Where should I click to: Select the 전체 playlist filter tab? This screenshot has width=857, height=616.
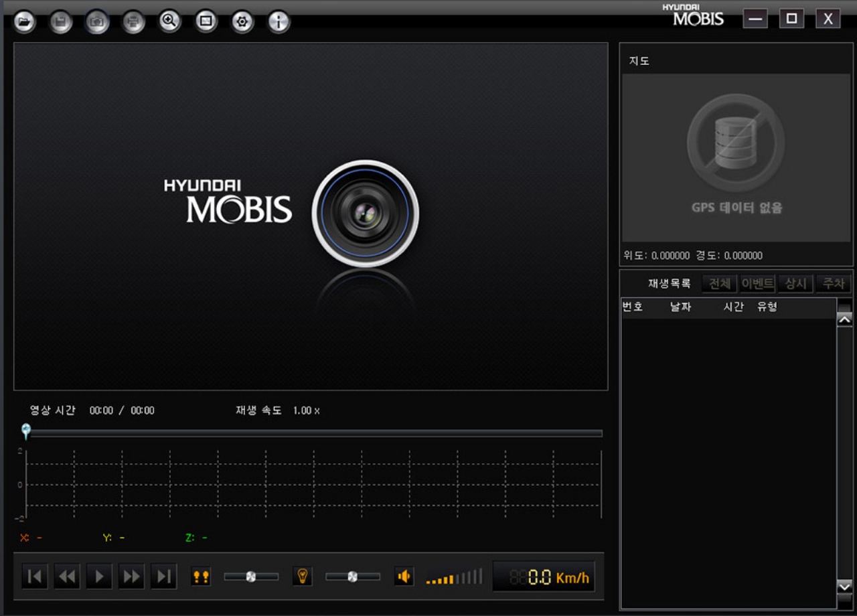pos(720,283)
